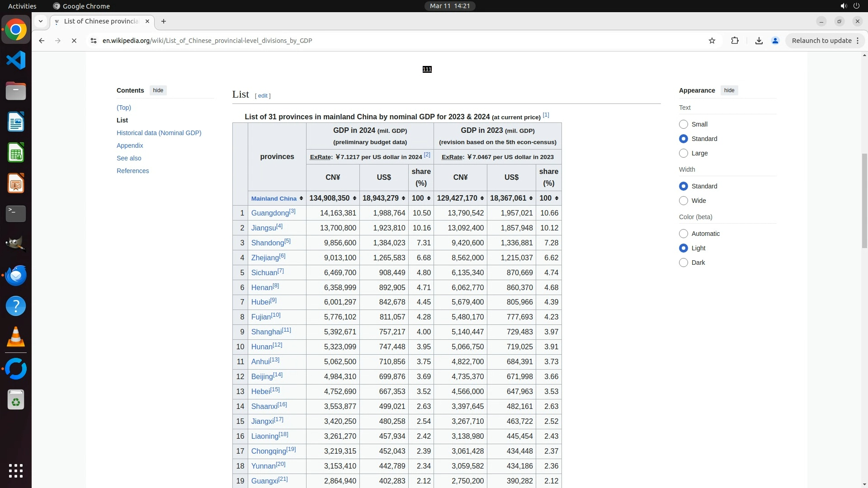Image resolution: width=868 pixels, height=488 pixels.
Task: Open the Chrome downloads icon
Action: tap(759, 41)
